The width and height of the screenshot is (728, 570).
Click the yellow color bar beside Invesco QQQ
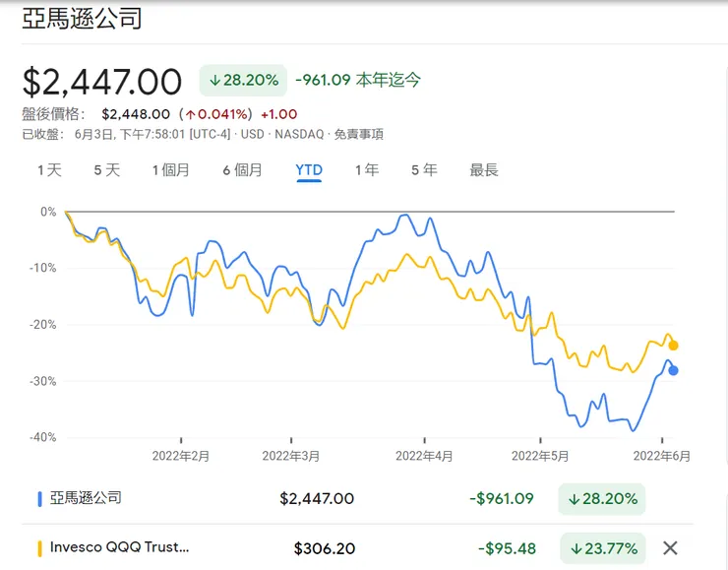pos(40,548)
